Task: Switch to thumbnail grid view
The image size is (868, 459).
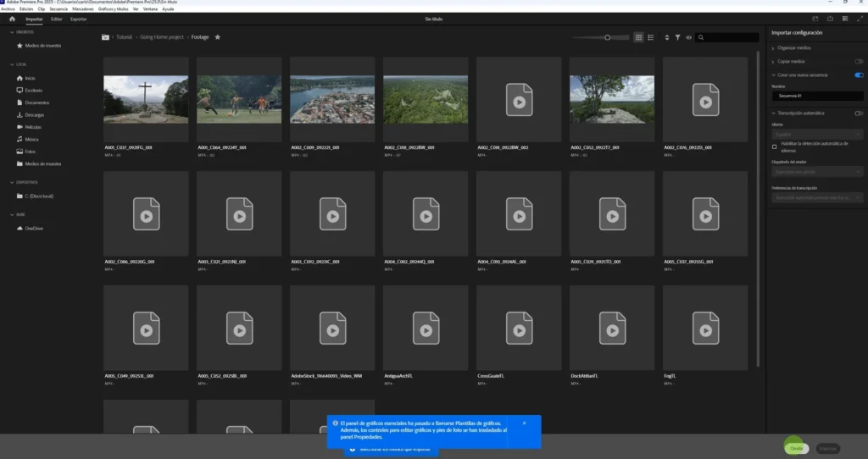Action: pos(639,37)
